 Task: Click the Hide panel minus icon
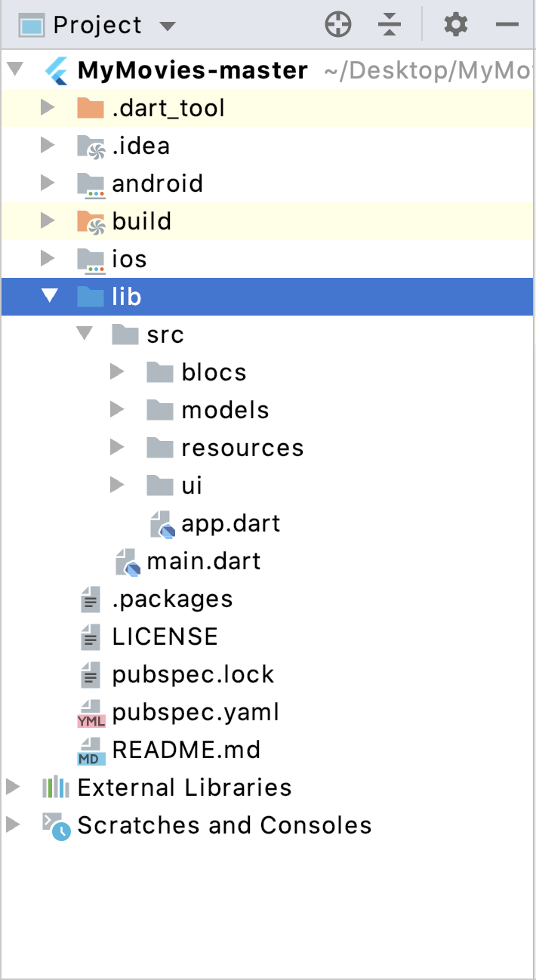point(507,25)
